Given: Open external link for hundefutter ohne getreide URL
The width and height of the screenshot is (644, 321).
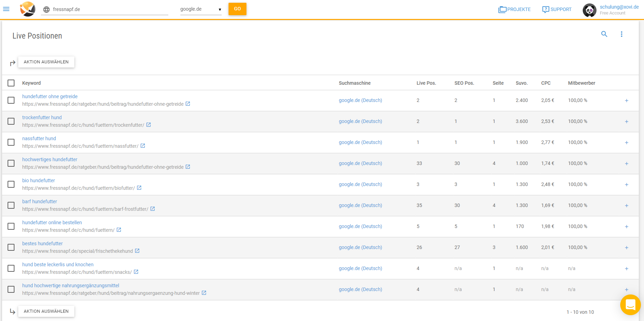Looking at the screenshot, I should pyautogui.click(x=188, y=104).
